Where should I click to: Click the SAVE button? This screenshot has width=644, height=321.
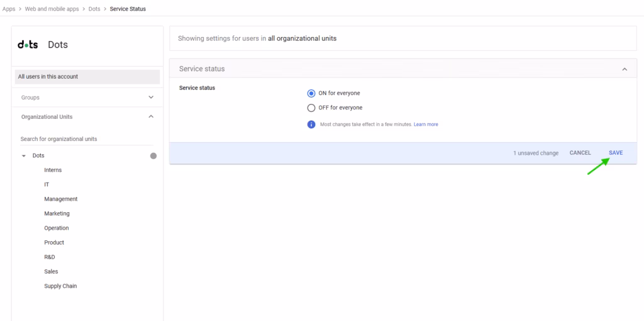(x=616, y=153)
